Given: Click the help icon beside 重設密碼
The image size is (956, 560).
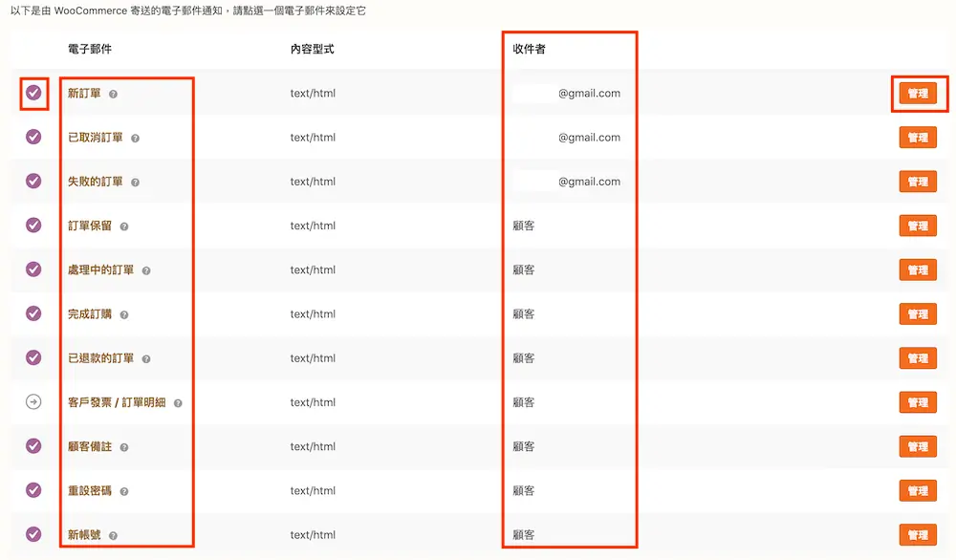Looking at the screenshot, I should pos(123,492).
